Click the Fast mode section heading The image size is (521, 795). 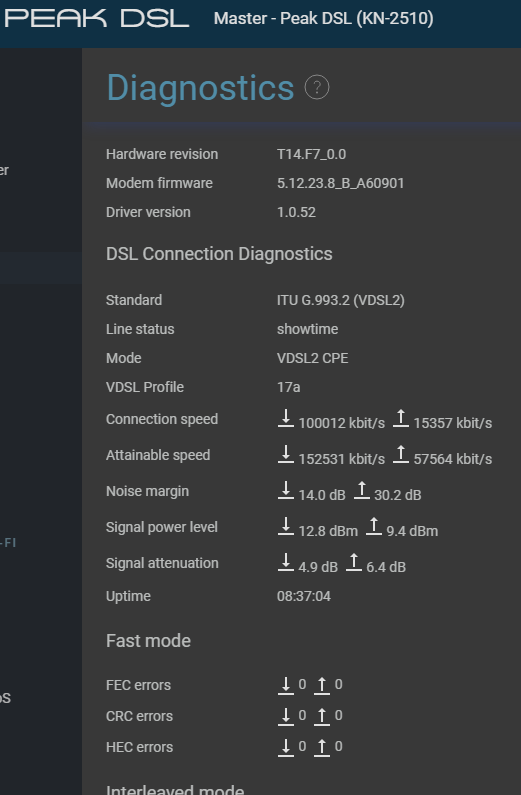[148, 640]
